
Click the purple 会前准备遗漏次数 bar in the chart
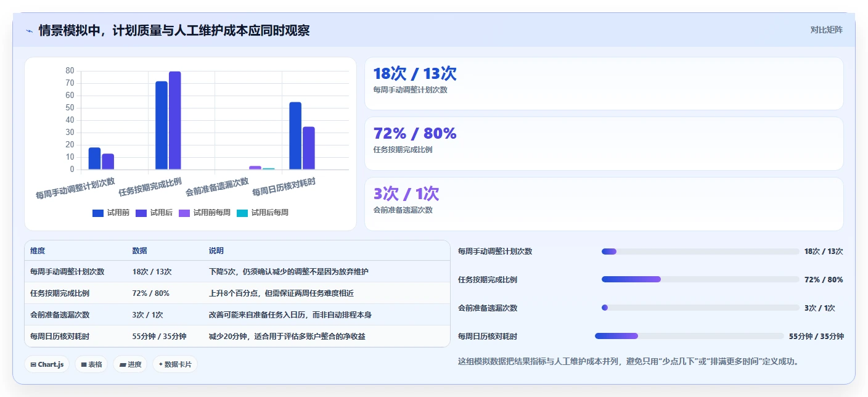click(x=255, y=168)
